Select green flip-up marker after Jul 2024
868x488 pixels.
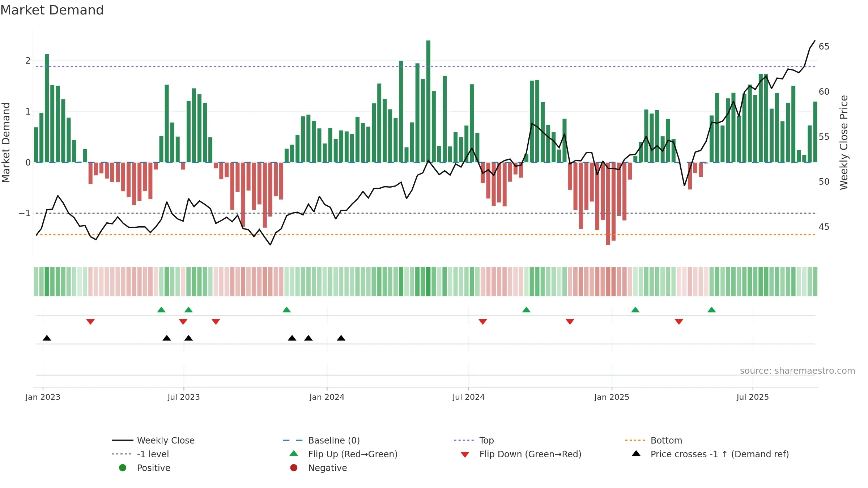point(526,310)
